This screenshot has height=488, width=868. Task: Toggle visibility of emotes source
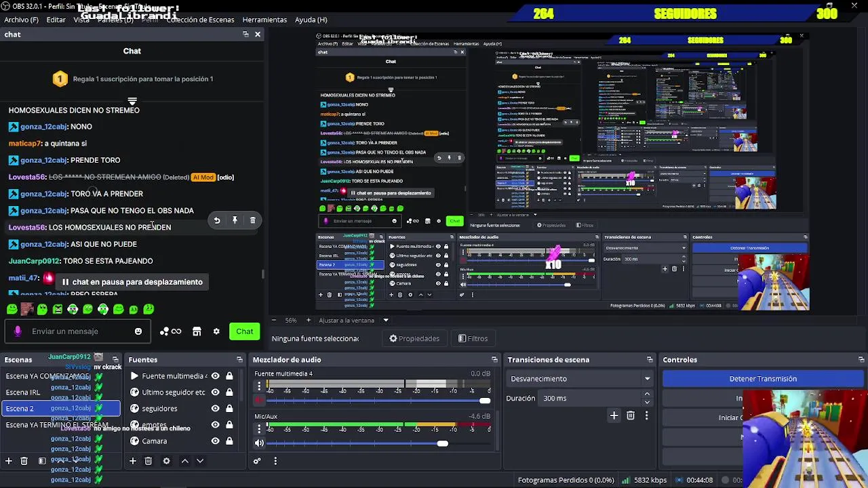click(x=215, y=425)
